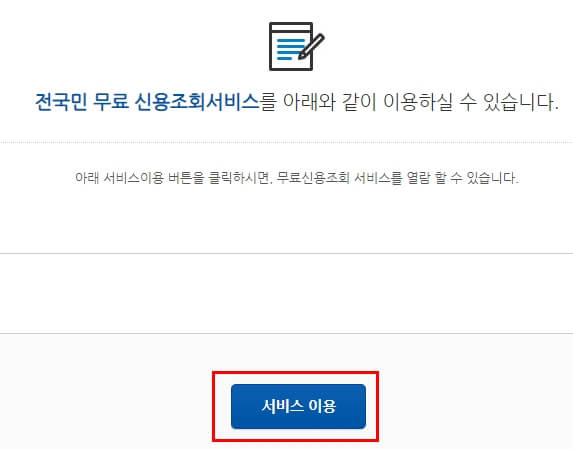The image size is (573, 449).
Task: Click the solid divider below the description
Action: coord(286,253)
